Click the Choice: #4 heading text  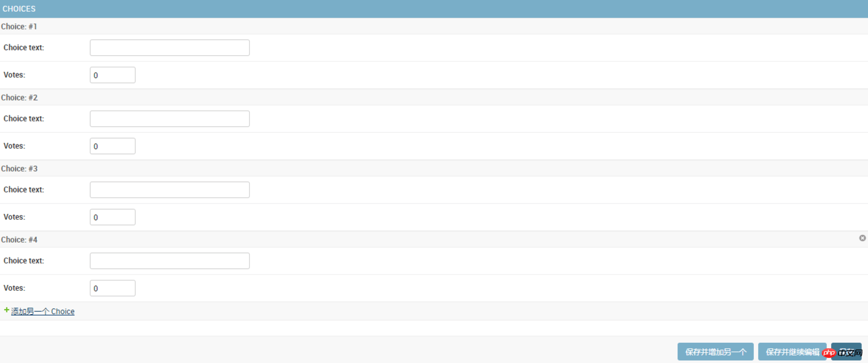pos(19,240)
